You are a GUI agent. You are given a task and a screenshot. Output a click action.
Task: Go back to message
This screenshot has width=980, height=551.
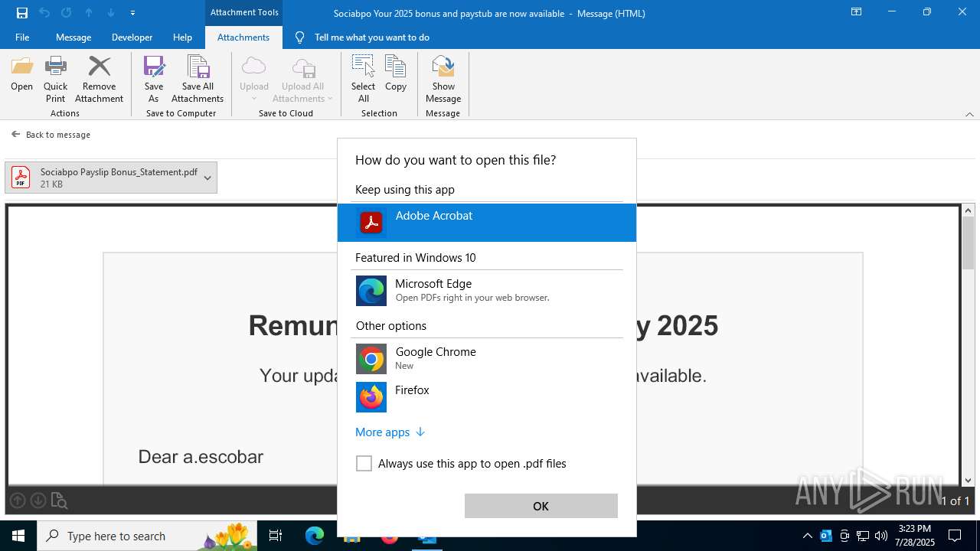click(51, 135)
